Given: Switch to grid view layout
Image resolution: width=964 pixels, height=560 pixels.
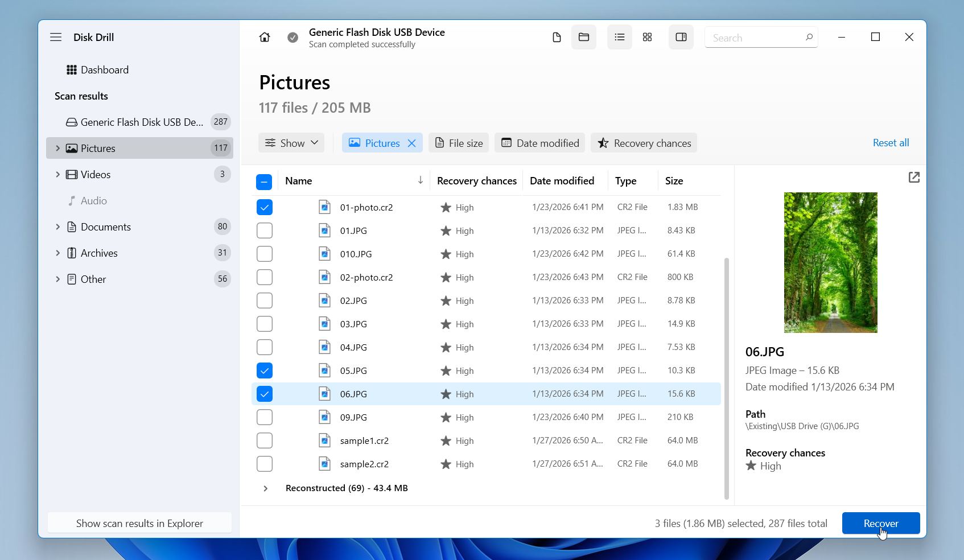Looking at the screenshot, I should pyautogui.click(x=647, y=37).
